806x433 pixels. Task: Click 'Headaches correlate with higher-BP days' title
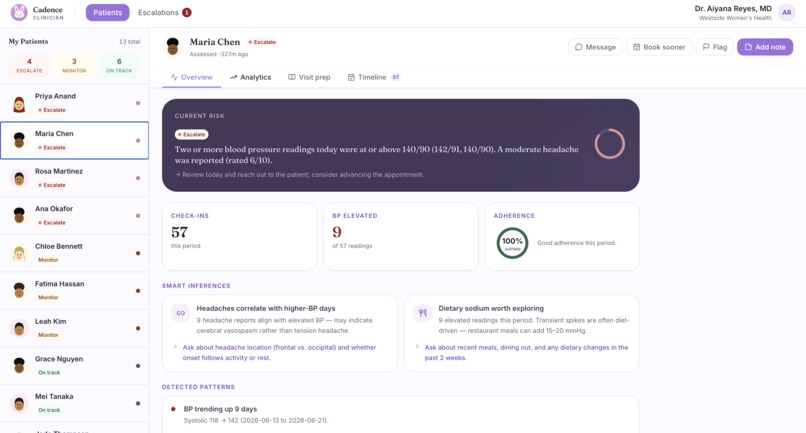pos(266,309)
